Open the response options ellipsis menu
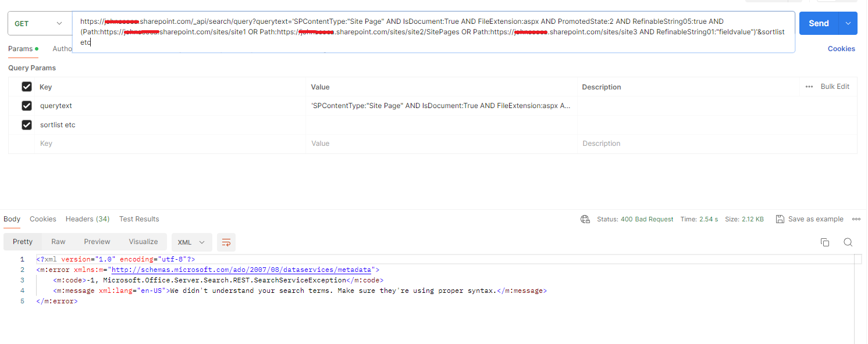 (x=856, y=219)
